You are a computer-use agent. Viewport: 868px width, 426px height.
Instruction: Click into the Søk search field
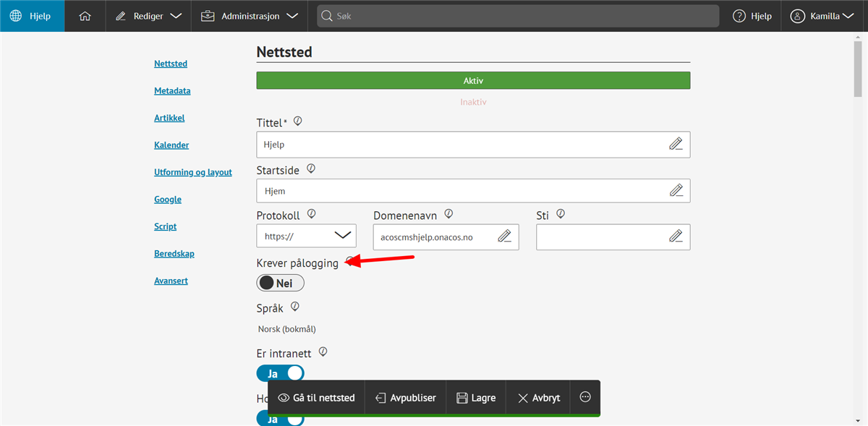pyautogui.click(x=517, y=16)
